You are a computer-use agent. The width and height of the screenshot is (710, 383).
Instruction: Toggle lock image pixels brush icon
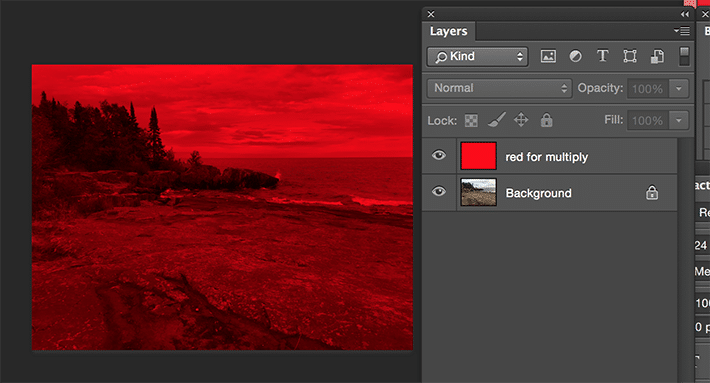coord(496,120)
